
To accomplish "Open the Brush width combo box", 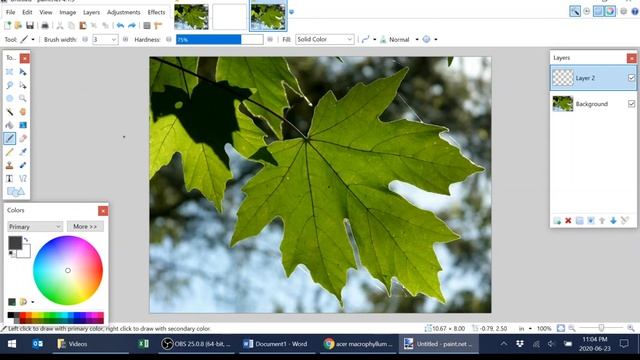I will pos(105,40).
